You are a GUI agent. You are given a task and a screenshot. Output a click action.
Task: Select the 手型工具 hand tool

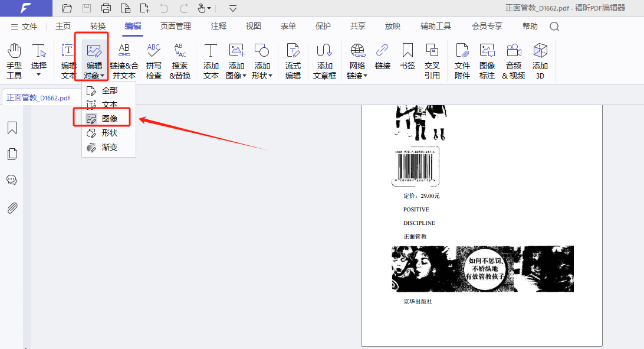click(x=14, y=61)
